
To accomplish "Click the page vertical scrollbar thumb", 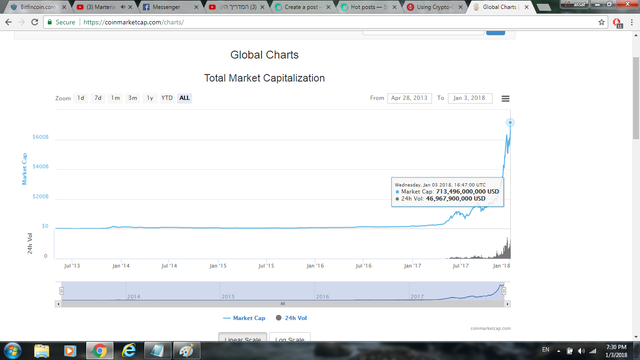I will tap(636, 98).
